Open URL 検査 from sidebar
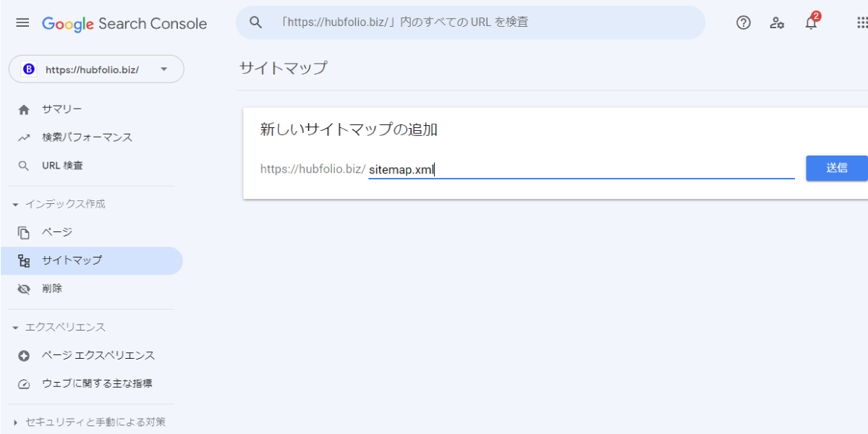Screen dimensions: 868x434 pyautogui.click(x=92, y=166)
